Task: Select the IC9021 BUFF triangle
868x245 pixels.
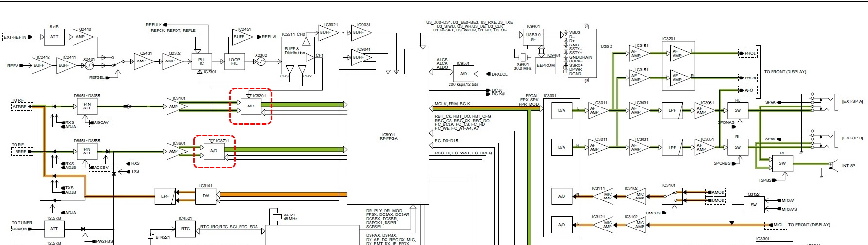Action: (x=327, y=33)
